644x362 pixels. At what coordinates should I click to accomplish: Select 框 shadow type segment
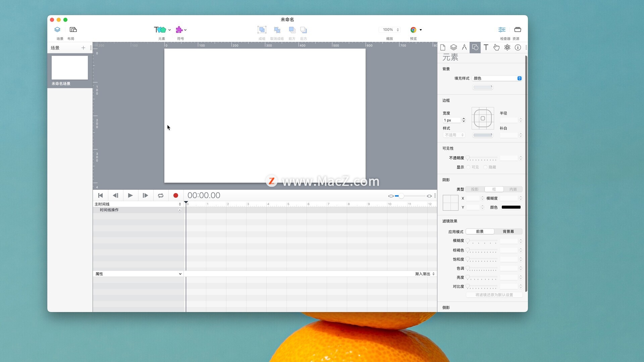[x=494, y=189]
